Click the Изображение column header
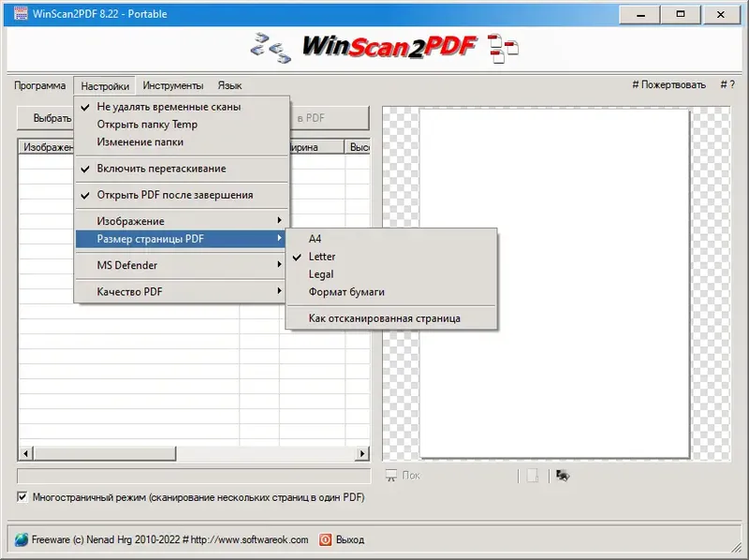Viewport: 749px width, 560px height. click(46, 147)
